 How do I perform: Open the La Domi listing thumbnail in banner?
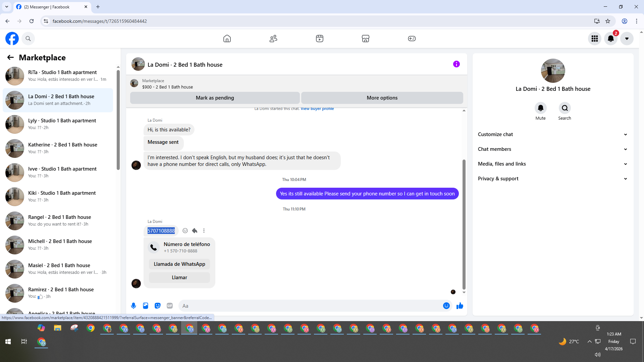pyautogui.click(x=134, y=83)
